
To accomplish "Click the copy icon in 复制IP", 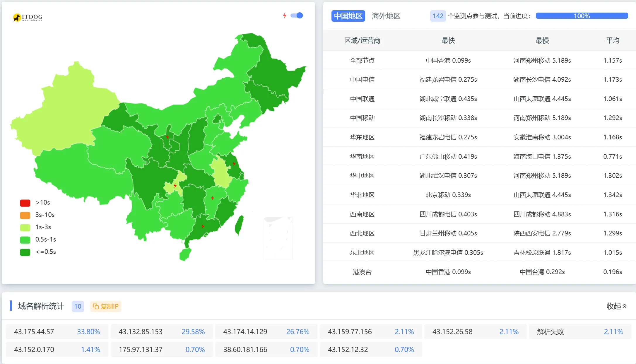I will point(96,306).
